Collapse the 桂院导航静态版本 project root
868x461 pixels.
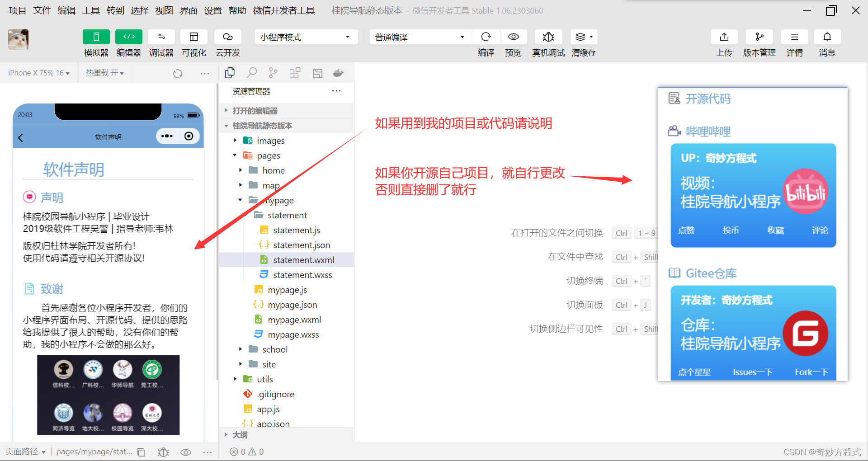[x=287, y=126]
